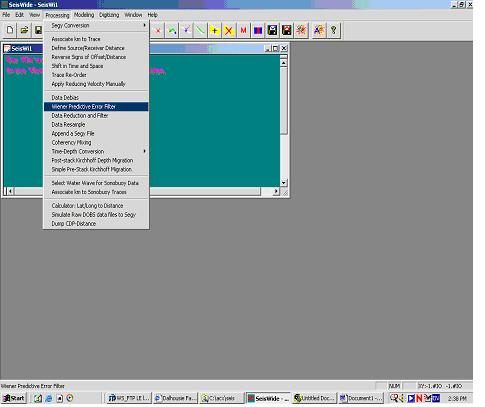Maximize the SeisWi1 child window
Viewport: 485px width, 407px height.
coord(276,49)
